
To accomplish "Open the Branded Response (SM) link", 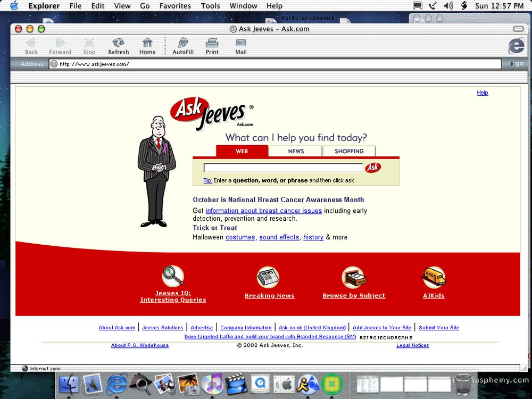I will pyautogui.click(x=270, y=337).
